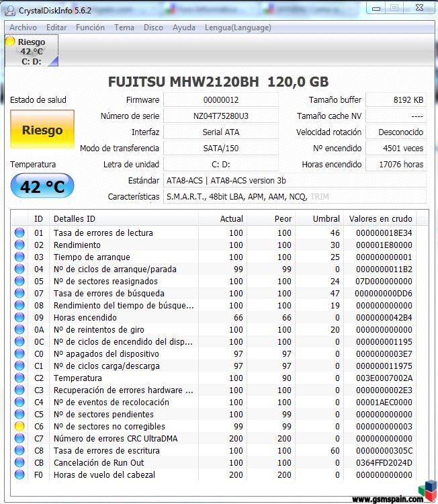Viewport: 438px width, 504px height.
Task: Click status icon for reintentos de giro
Action: [x=19, y=329]
